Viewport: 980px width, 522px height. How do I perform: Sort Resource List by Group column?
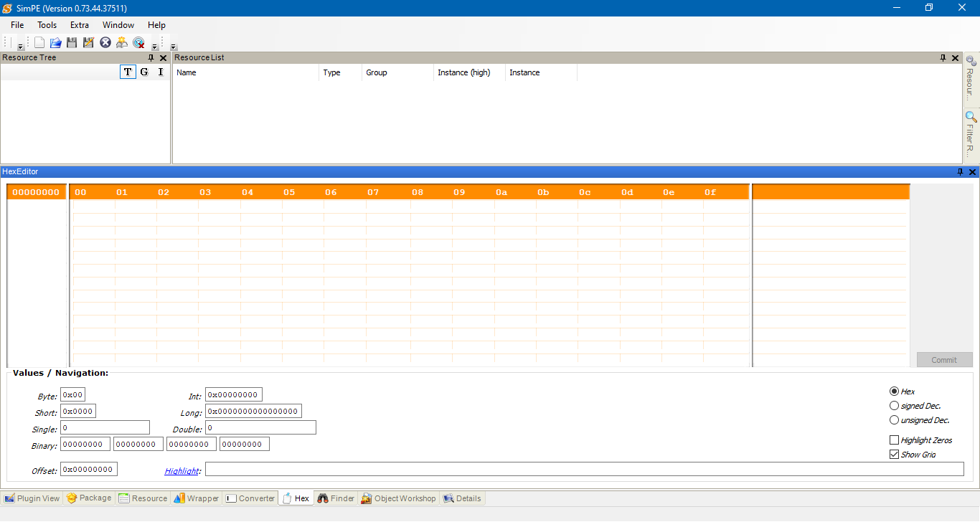coord(398,72)
